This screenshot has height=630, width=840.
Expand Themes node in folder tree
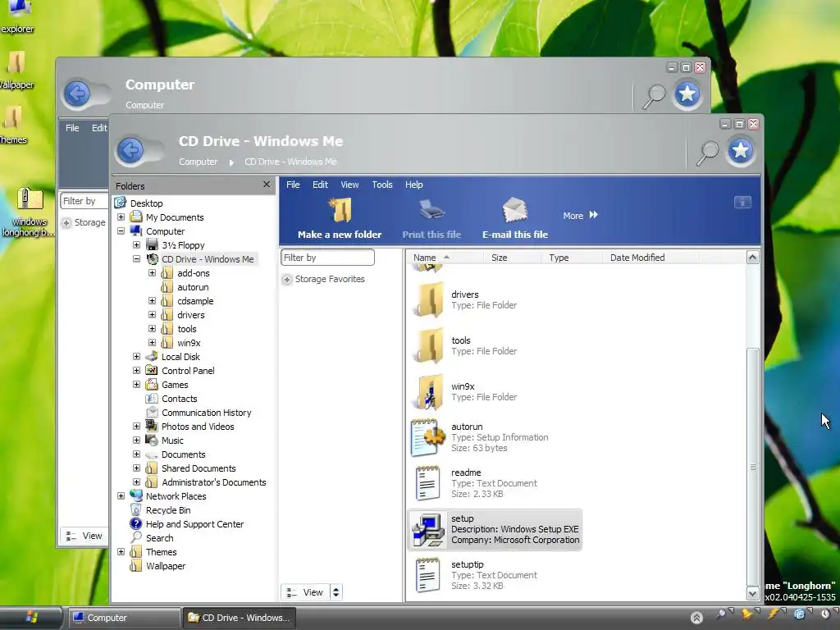tap(121, 552)
